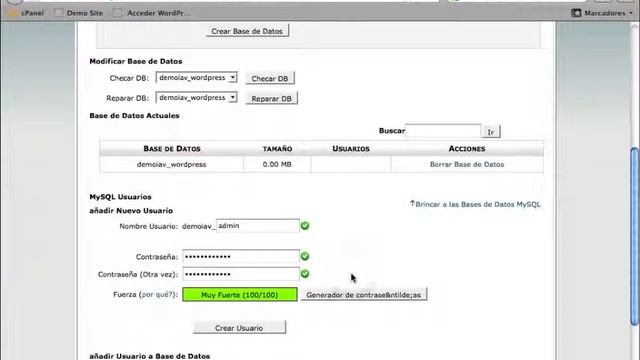Focus the Buscar search field

point(443,131)
